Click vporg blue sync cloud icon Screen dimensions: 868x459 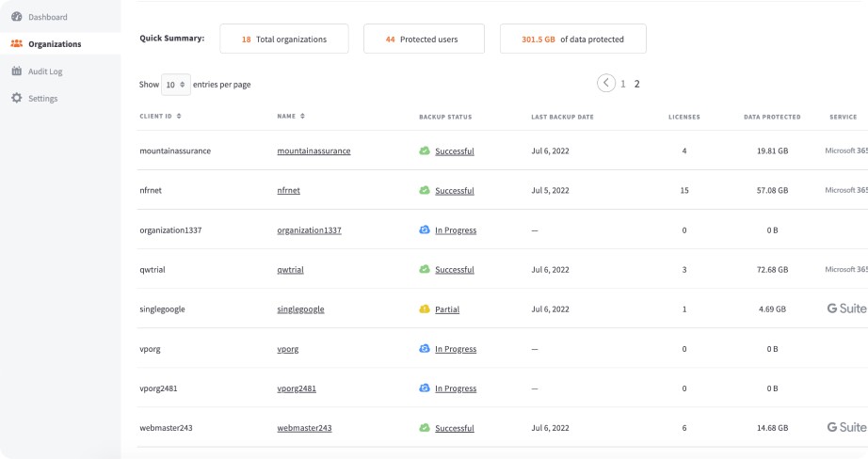(x=424, y=348)
